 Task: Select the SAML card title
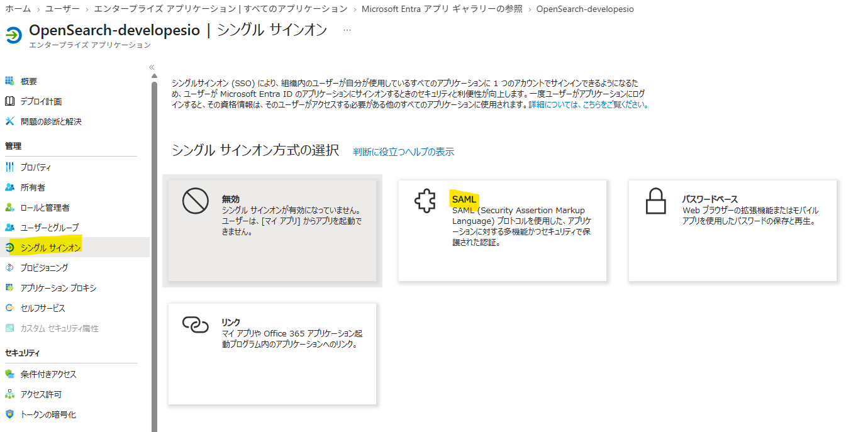coord(464,199)
